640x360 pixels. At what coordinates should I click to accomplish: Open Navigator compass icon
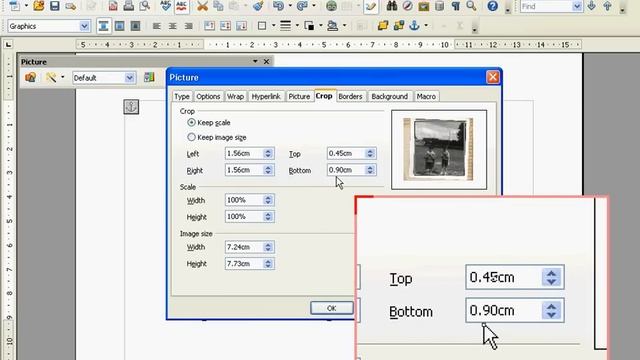[407, 6]
